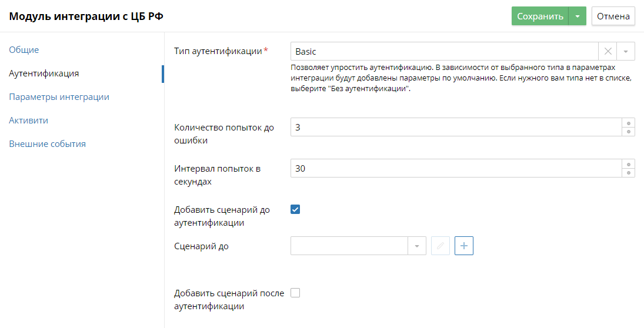Select the Аутентификация section

44,73
